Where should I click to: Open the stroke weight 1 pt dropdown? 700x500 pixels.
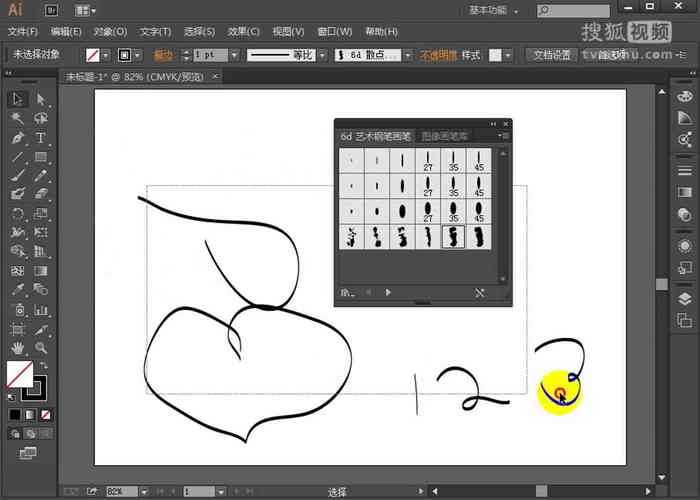(x=234, y=55)
